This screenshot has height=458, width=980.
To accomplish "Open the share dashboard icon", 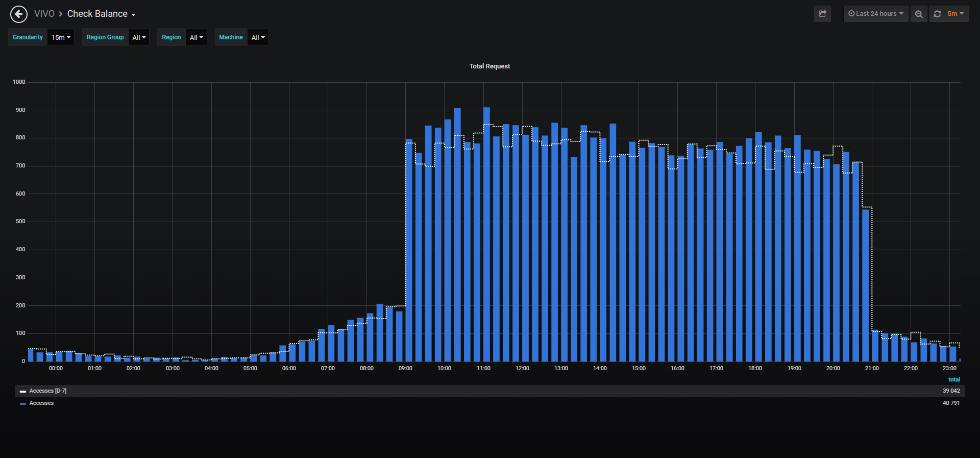I will [x=822, y=14].
